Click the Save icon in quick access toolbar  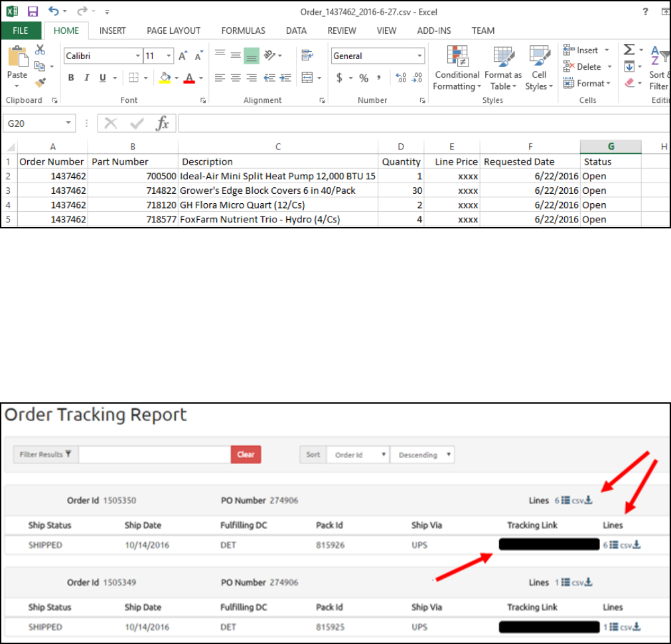point(33,11)
